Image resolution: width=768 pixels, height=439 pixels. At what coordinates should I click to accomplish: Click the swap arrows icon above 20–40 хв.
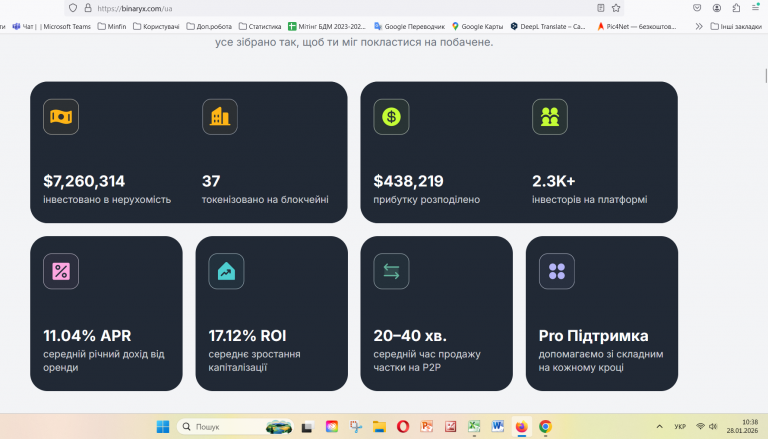pos(391,271)
